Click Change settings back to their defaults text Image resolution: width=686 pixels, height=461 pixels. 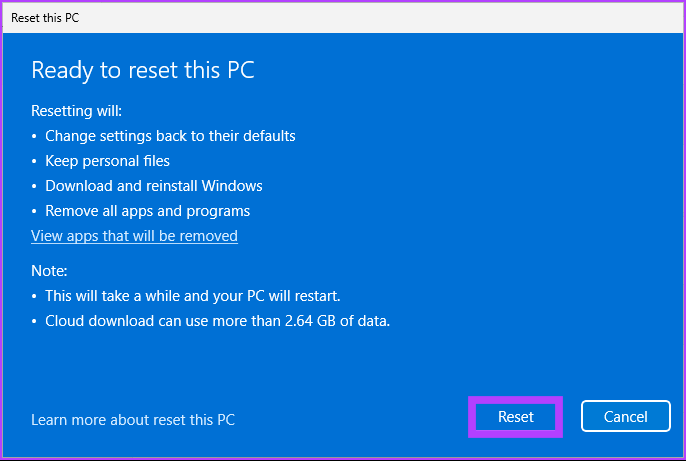coord(170,136)
